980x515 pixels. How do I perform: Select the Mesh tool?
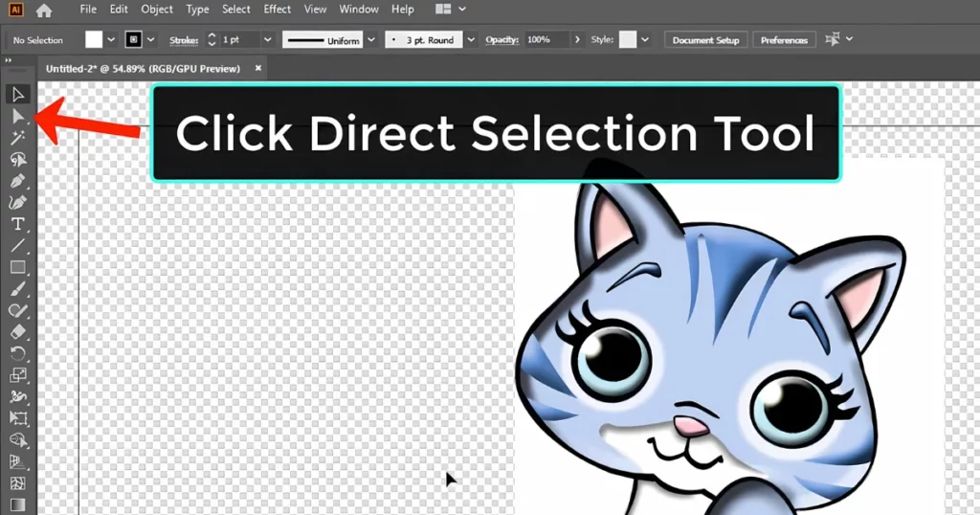[17, 483]
